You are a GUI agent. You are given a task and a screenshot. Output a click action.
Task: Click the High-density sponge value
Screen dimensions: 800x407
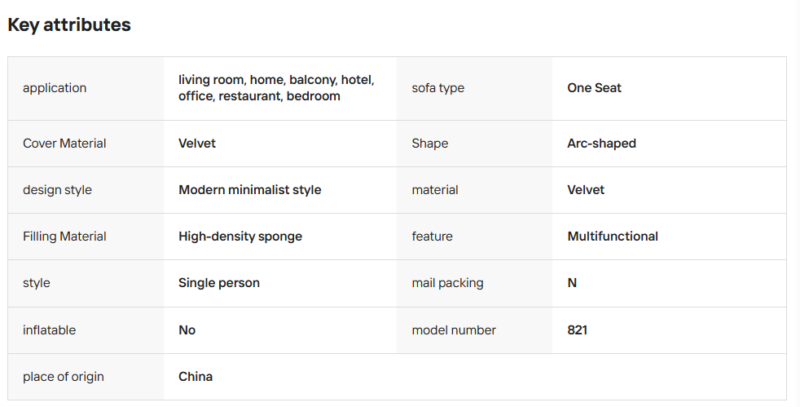pos(240,236)
